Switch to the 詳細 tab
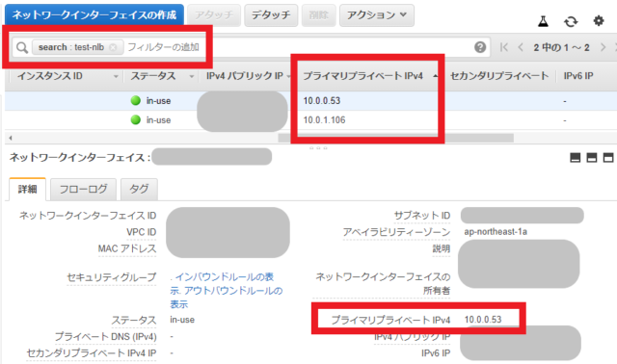Image resolution: width=617 pixels, height=364 pixels. tap(28, 189)
